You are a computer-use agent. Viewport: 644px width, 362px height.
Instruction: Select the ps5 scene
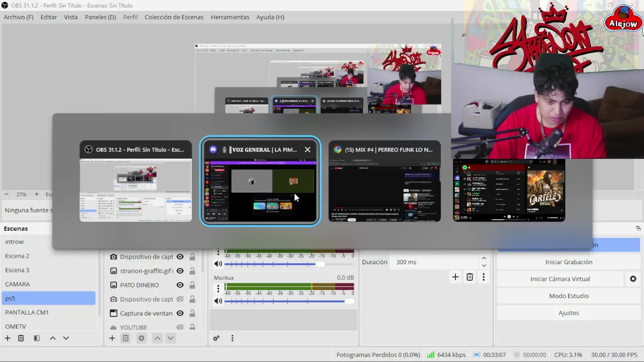48,298
